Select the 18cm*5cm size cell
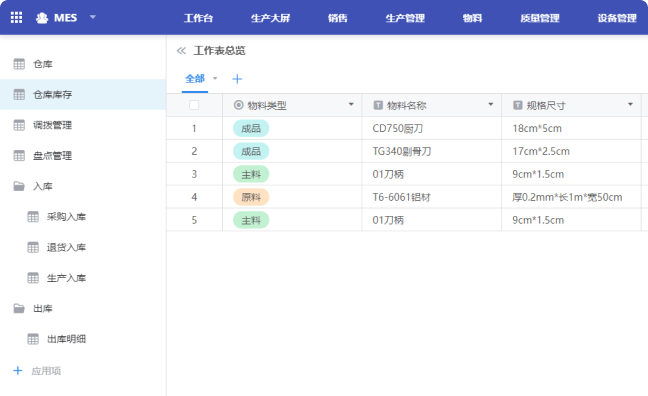The image size is (648, 396). click(x=572, y=129)
